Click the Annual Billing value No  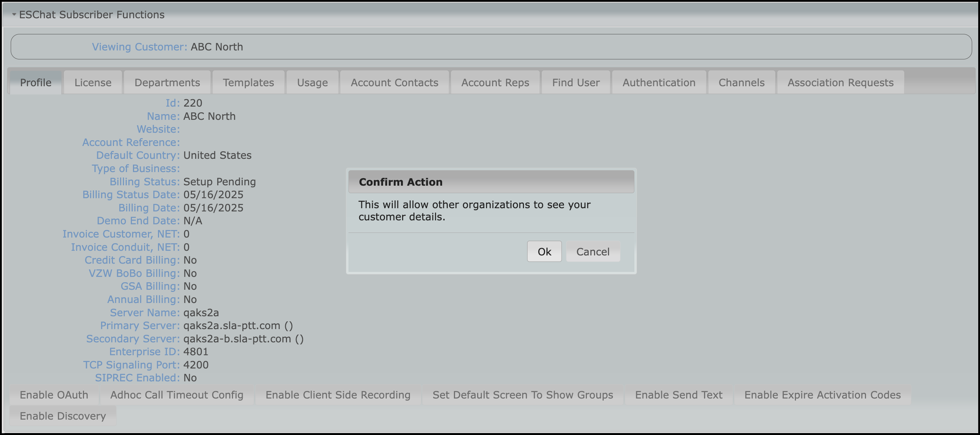click(190, 299)
